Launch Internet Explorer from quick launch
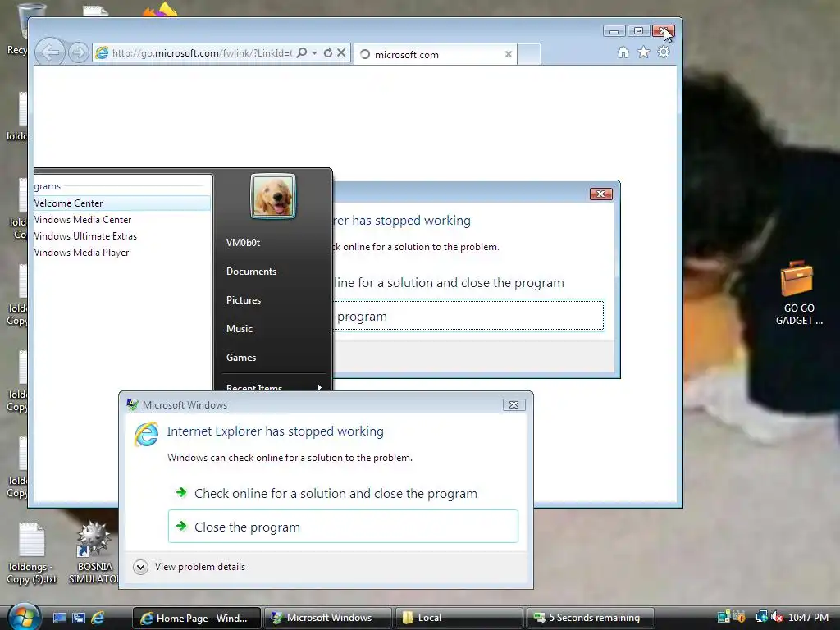The image size is (840, 630). [x=98, y=619]
